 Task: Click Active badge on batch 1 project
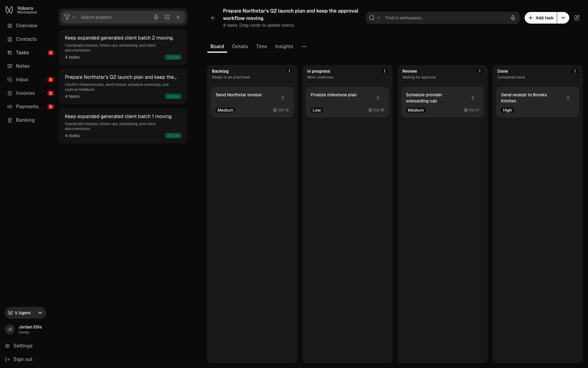click(173, 136)
